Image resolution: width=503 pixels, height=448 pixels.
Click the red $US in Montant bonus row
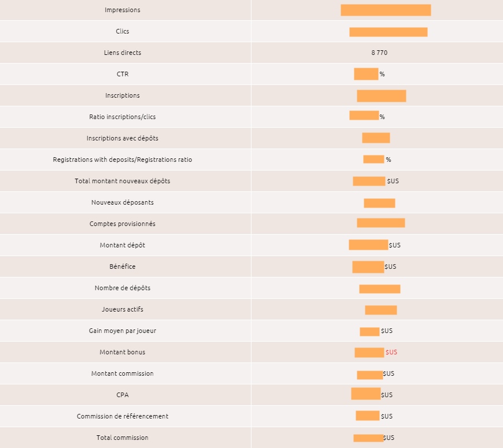point(391,352)
